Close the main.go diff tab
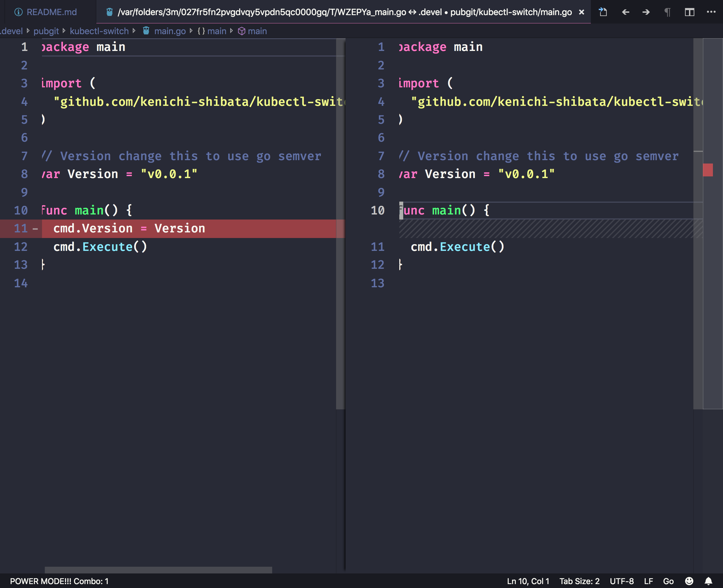The width and height of the screenshot is (723, 588). tap(581, 12)
